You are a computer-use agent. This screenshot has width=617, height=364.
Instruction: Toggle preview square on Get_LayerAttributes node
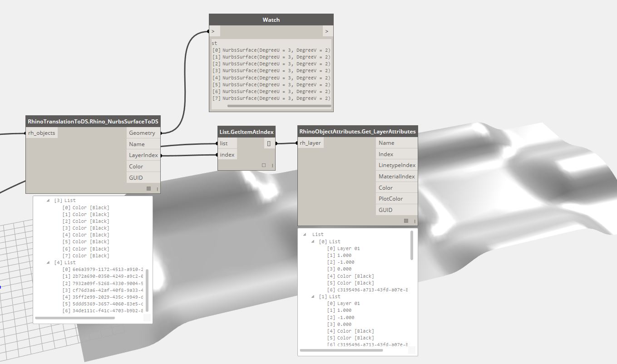point(406,221)
